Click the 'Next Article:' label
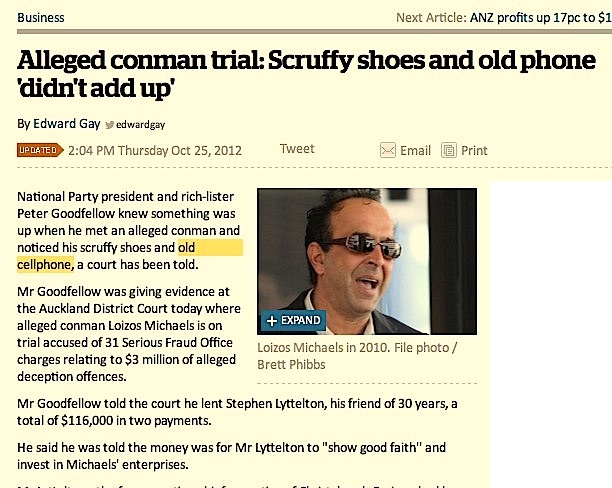The image size is (612, 488). (431, 18)
